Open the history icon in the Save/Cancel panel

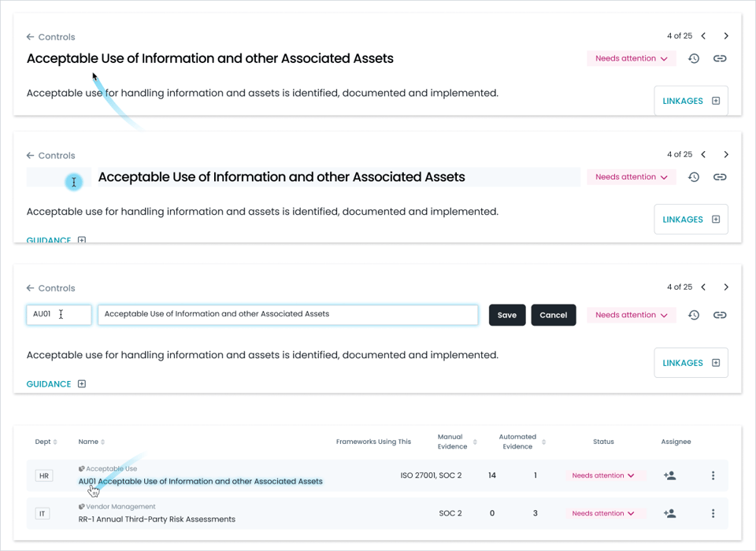point(693,315)
